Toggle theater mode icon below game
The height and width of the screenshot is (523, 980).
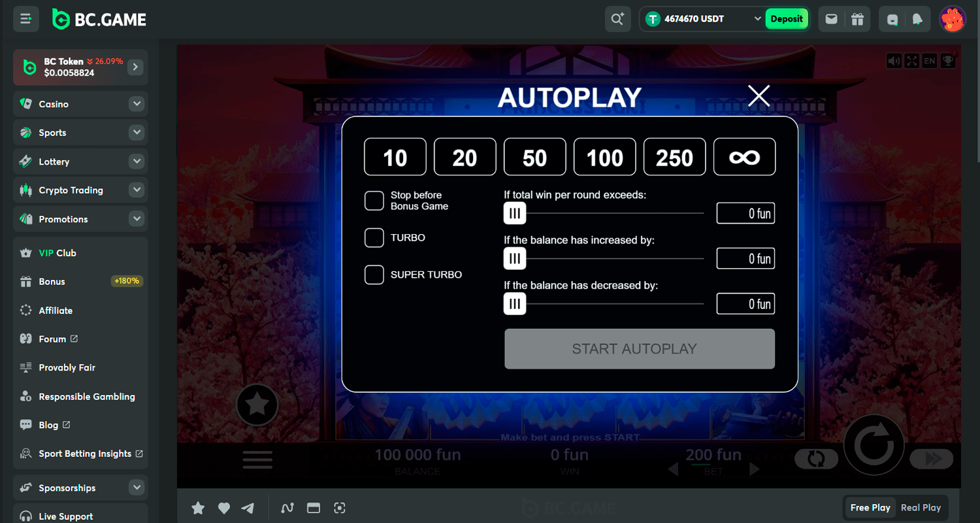(x=314, y=508)
